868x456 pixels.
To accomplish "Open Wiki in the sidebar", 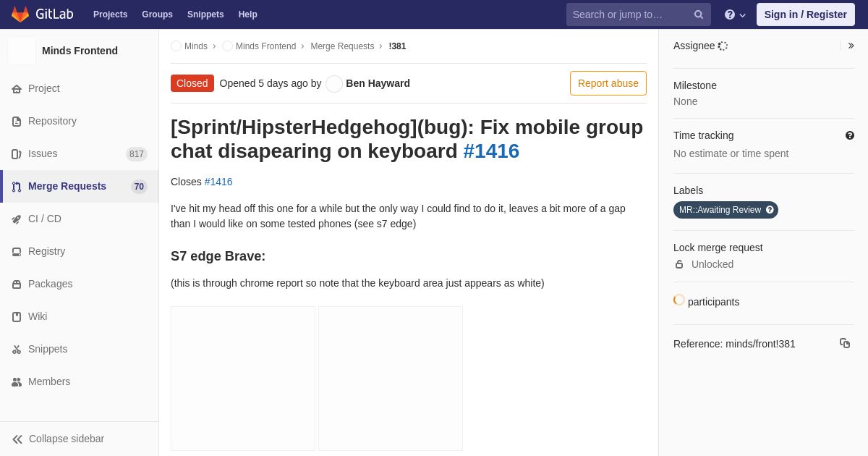I will point(38,316).
